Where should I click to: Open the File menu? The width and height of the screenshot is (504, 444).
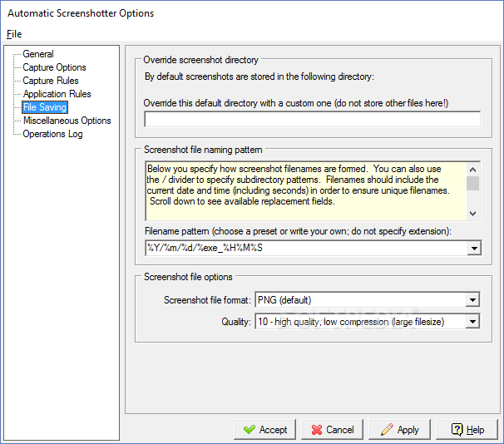(14, 34)
